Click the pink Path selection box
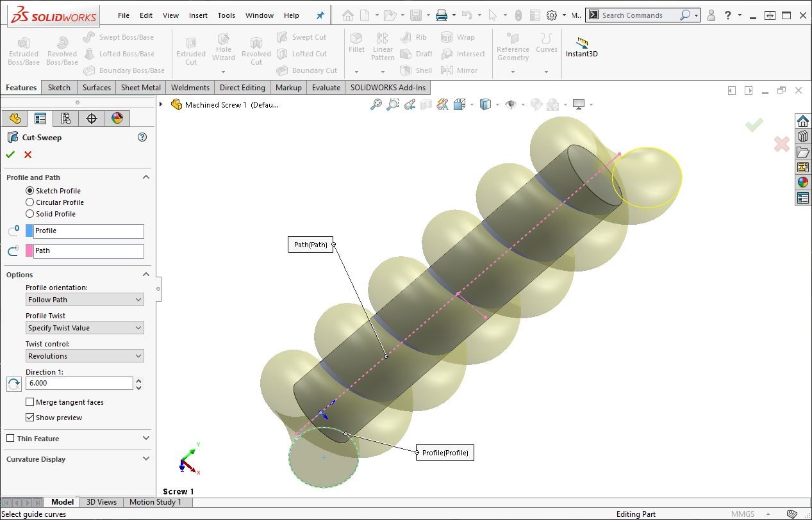812x520 pixels. (x=88, y=251)
